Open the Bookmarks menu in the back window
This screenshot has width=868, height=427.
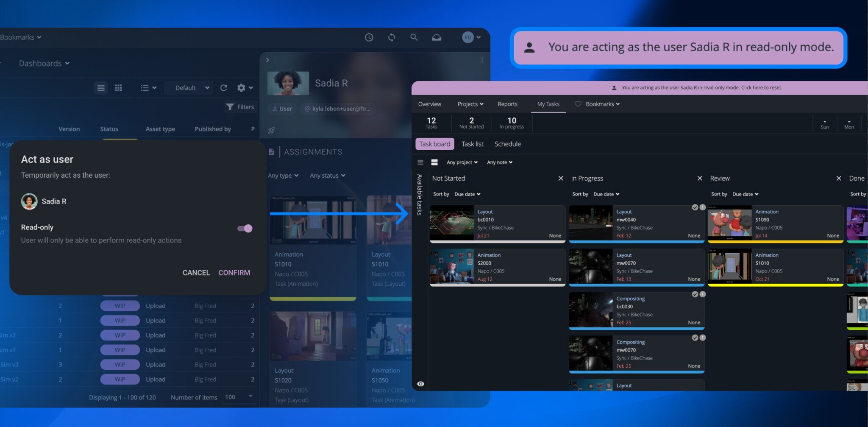click(x=20, y=37)
